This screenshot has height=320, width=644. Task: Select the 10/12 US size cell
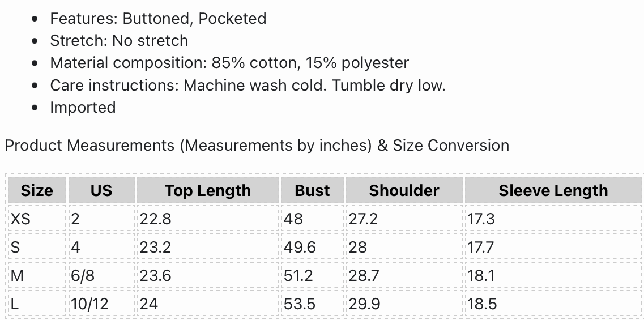coord(89,304)
